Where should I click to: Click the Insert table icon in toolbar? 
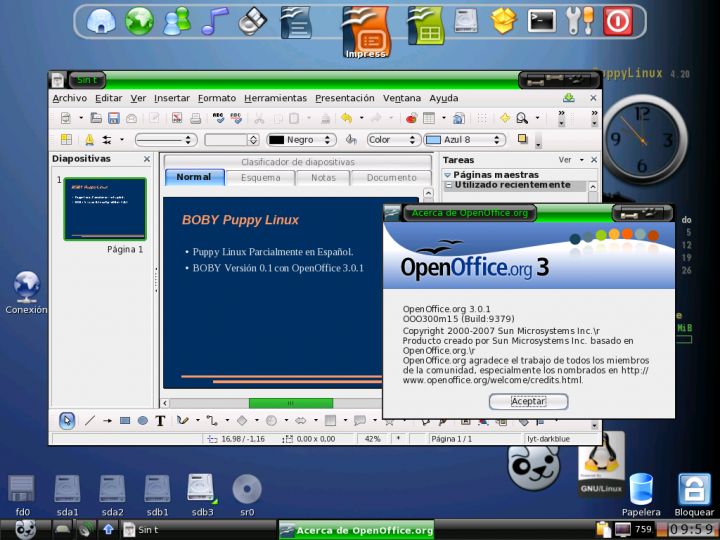coord(429,118)
